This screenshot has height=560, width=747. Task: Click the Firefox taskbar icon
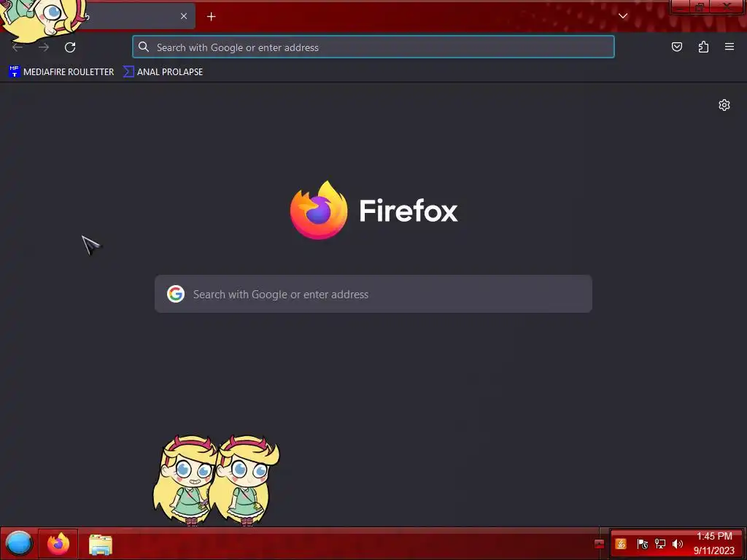coord(58,543)
